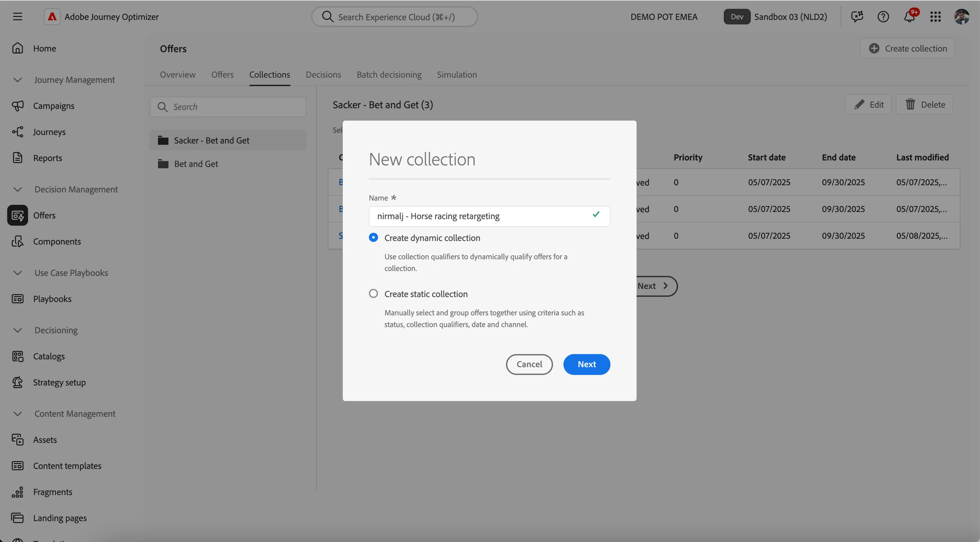Collapse the Content Management section
This screenshot has width=980, height=542.
pyautogui.click(x=18, y=414)
